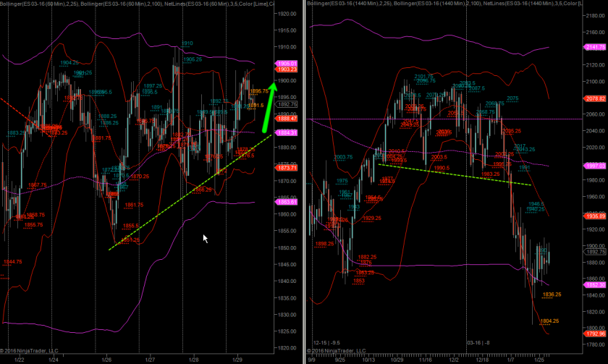Image resolution: width=608 pixels, height=364 pixels.
Task: Click the 10/13 date on daily time axis
Action: click(368, 360)
